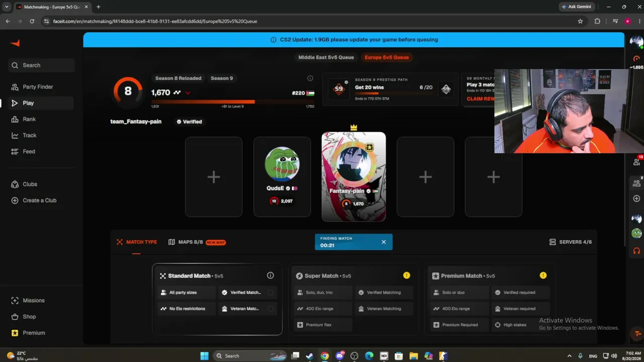
Task: Open QudsE's player card
Action: pos(282,177)
